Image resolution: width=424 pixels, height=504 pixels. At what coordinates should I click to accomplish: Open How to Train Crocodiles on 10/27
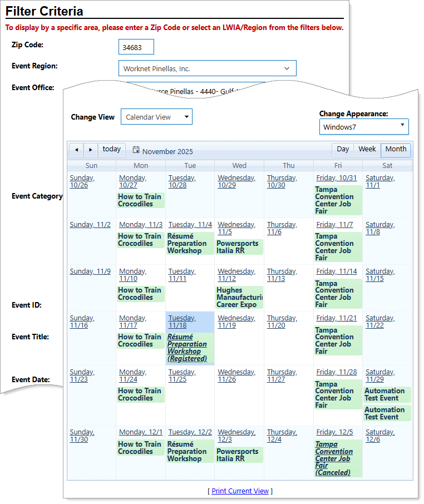tap(139, 200)
